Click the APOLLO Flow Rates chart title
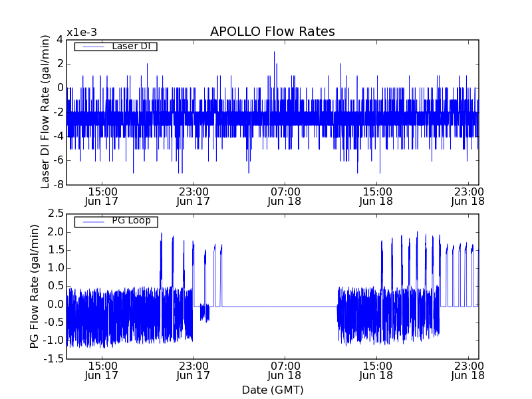Viewport: 532px width, 399px height. pos(273,31)
